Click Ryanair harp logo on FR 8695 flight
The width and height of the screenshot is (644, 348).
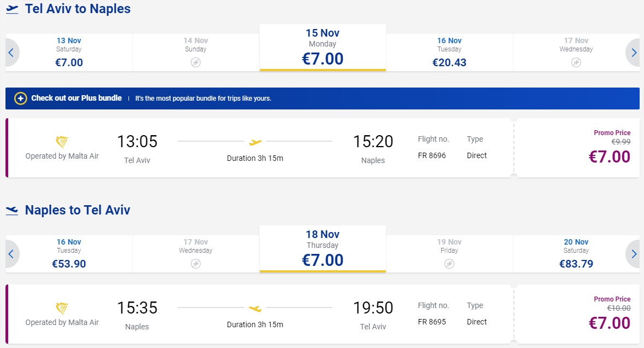62,309
